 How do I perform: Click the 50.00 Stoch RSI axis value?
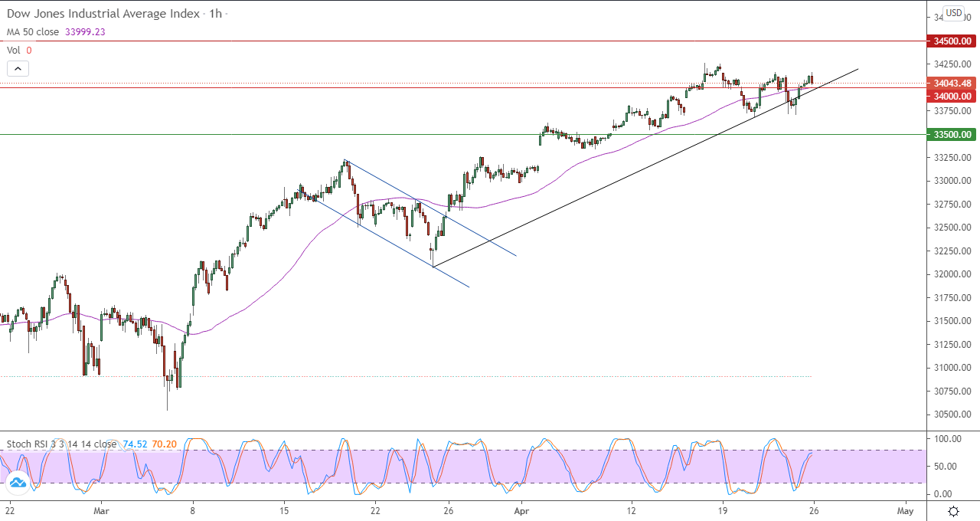[x=944, y=467]
